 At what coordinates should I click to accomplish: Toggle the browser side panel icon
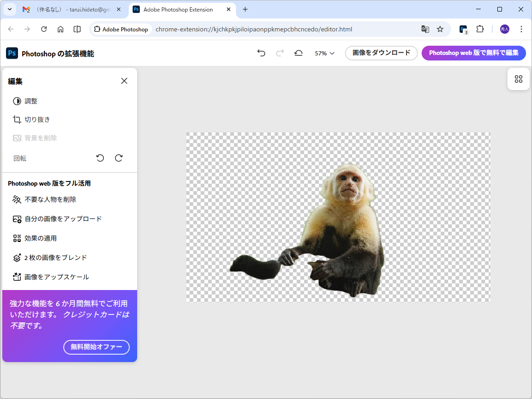click(x=77, y=29)
